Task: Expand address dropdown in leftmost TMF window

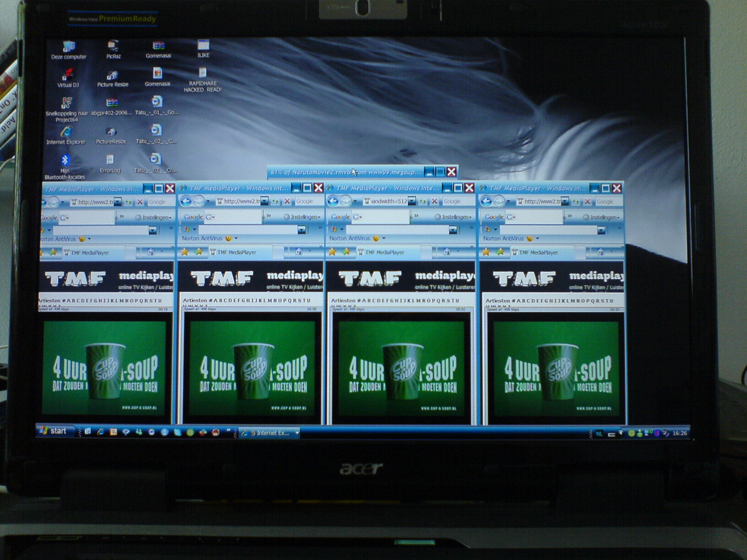Action: click(x=118, y=202)
